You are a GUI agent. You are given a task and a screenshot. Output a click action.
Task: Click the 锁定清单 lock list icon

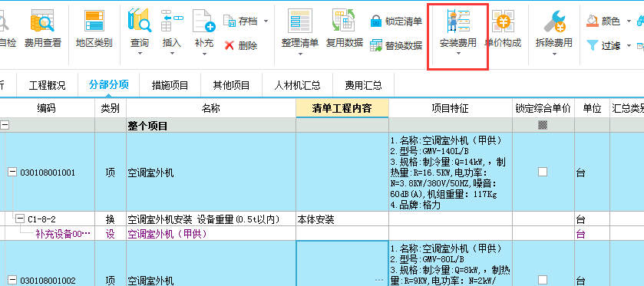click(x=376, y=21)
